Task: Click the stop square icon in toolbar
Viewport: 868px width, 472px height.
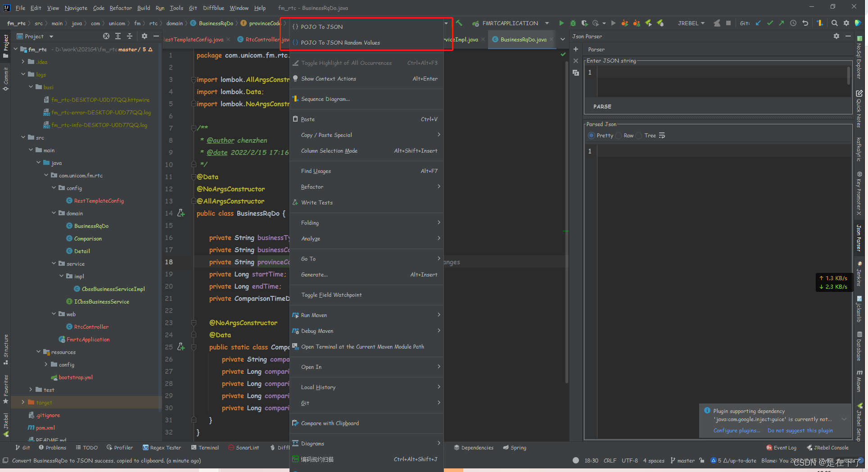Action: (728, 23)
